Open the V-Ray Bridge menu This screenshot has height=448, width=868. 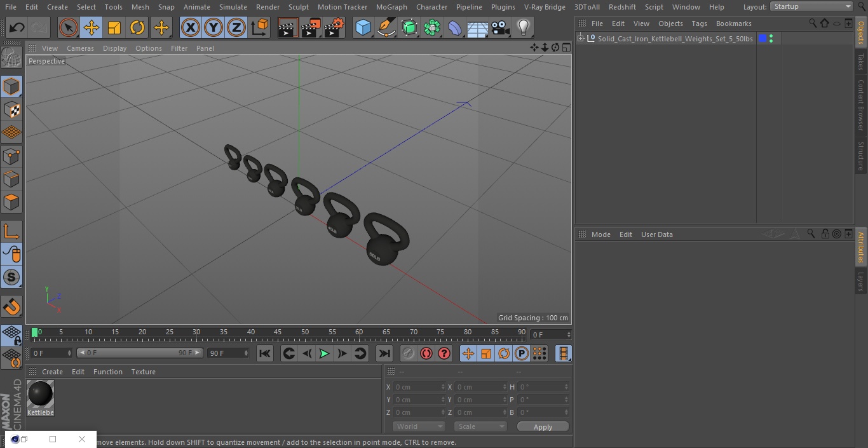[545, 7]
